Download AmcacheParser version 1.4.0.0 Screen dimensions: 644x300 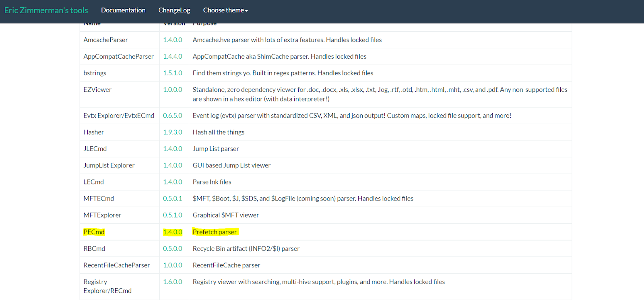pos(173,40)
